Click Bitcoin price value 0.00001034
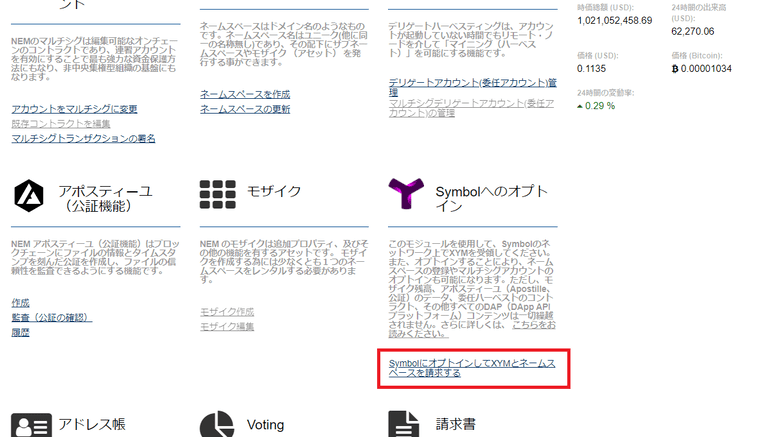 coord(702,68)
